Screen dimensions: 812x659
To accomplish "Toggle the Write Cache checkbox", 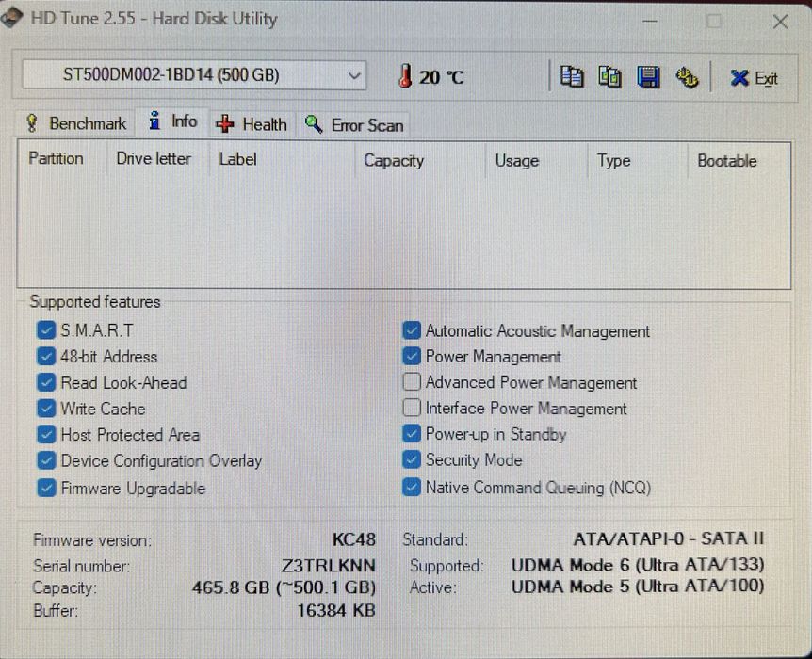I will click(46, 409).
